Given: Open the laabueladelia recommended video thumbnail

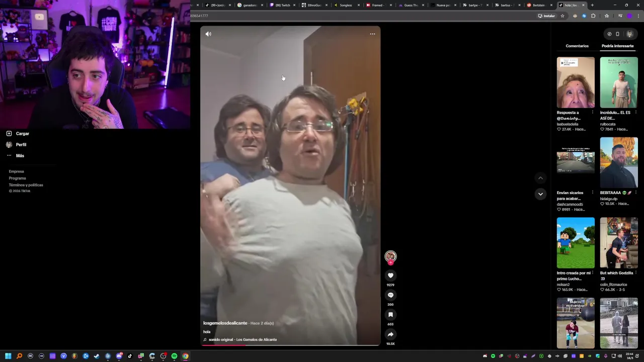Looking at the screenshot, I should point(576,82).
